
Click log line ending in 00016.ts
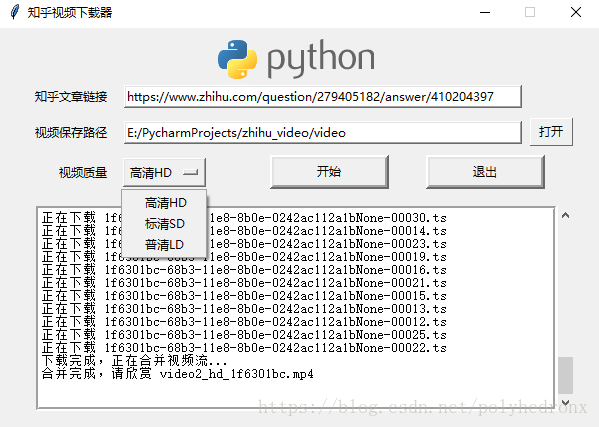244,270
